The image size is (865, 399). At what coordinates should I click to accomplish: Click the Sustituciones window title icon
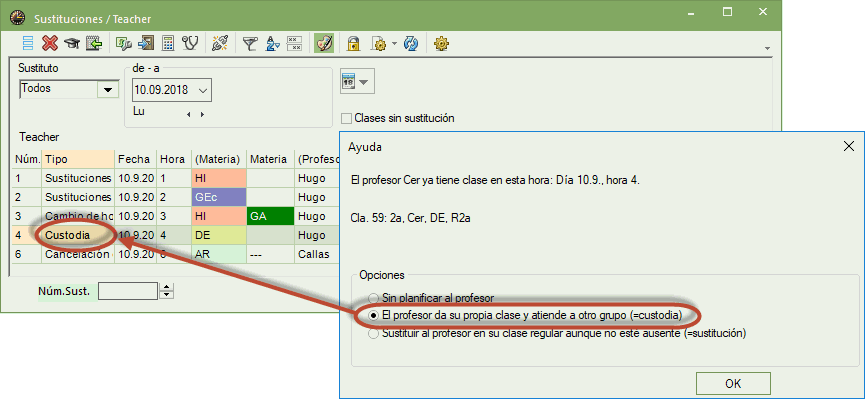18,18
